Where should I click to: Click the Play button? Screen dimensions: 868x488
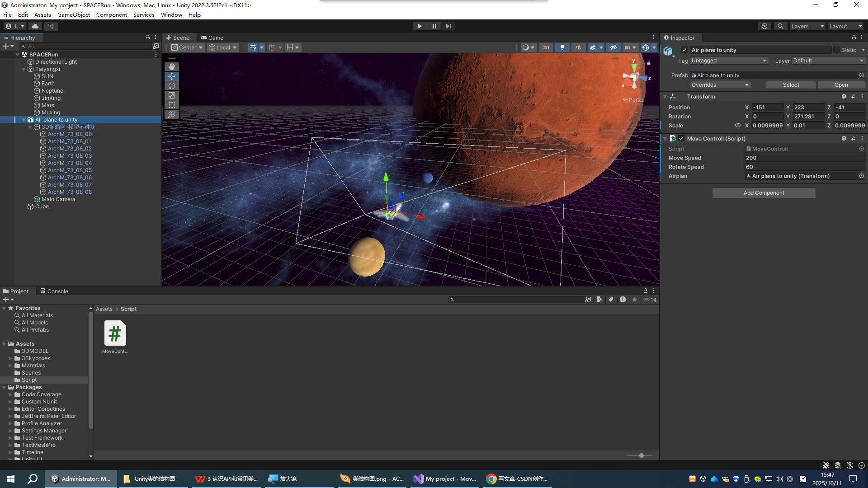(x=420, y=26)
